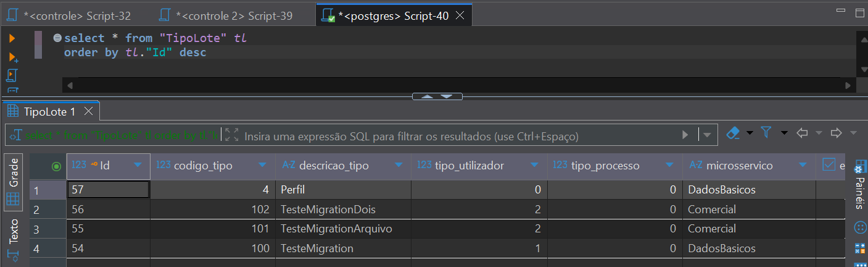This screenshot has height=267, width=868.
Task: Click the eraser clear-filter icon
Action: 732,133
